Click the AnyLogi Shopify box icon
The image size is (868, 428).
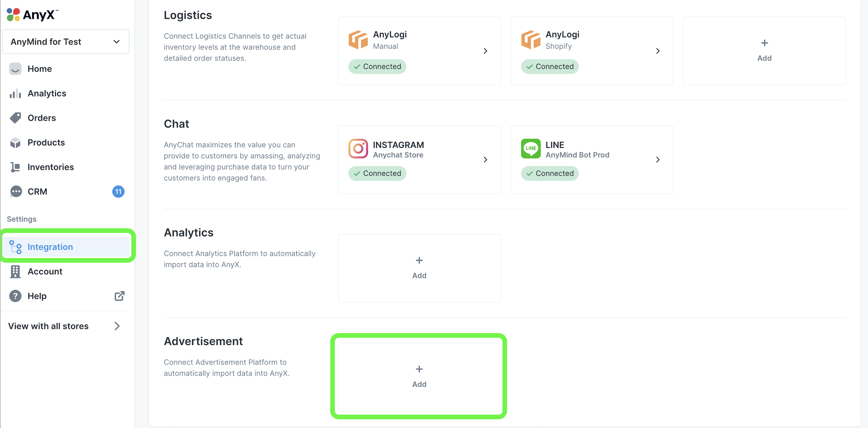pos(530,40)
